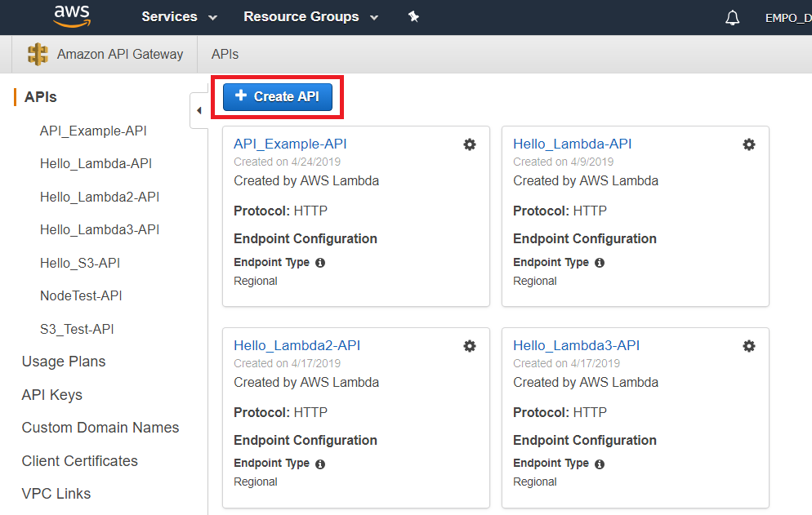812x515 pixels.
Task: Click Endpoint Type info icon in Hello_Lambda-API card
Action: click(600, 263)
